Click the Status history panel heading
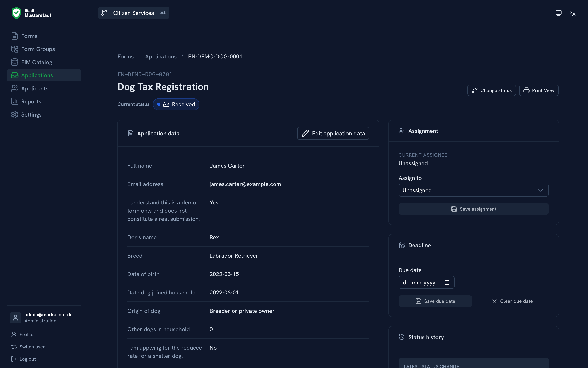This screenshot has width=588, height=368. click(x=426, y=337)
